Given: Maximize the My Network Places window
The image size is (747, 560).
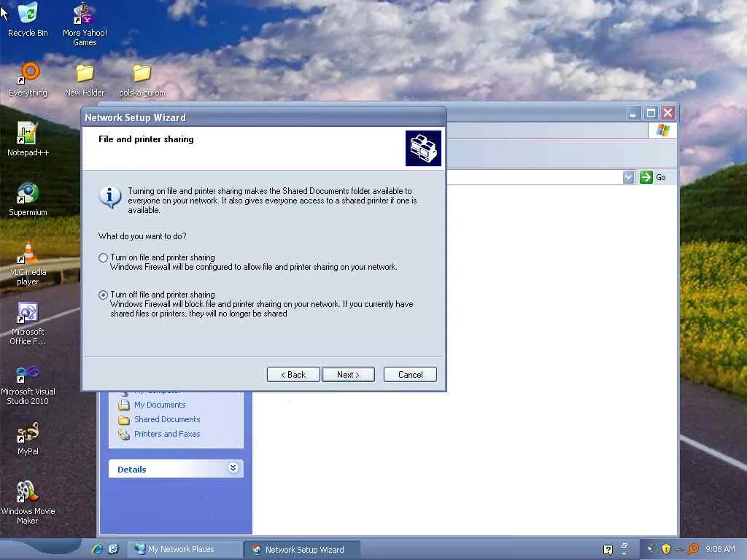Looking at the screenshot, I should pos(651,113).
